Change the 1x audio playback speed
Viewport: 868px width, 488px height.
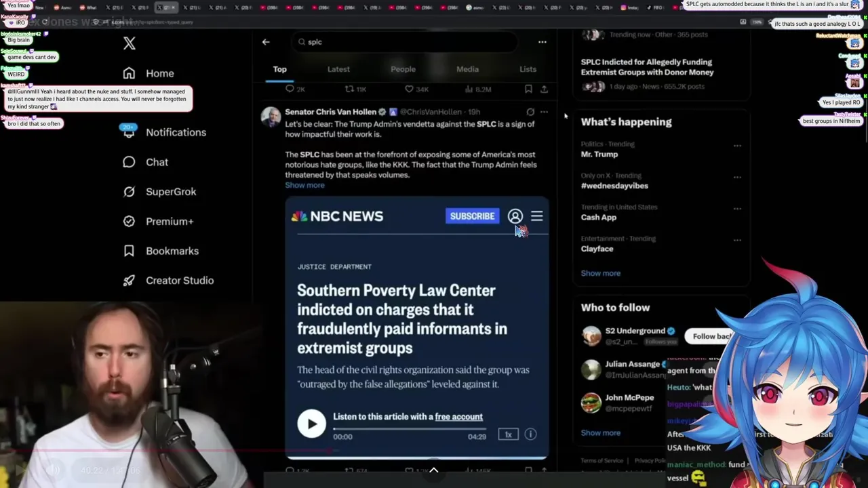[x=508, y=434]
